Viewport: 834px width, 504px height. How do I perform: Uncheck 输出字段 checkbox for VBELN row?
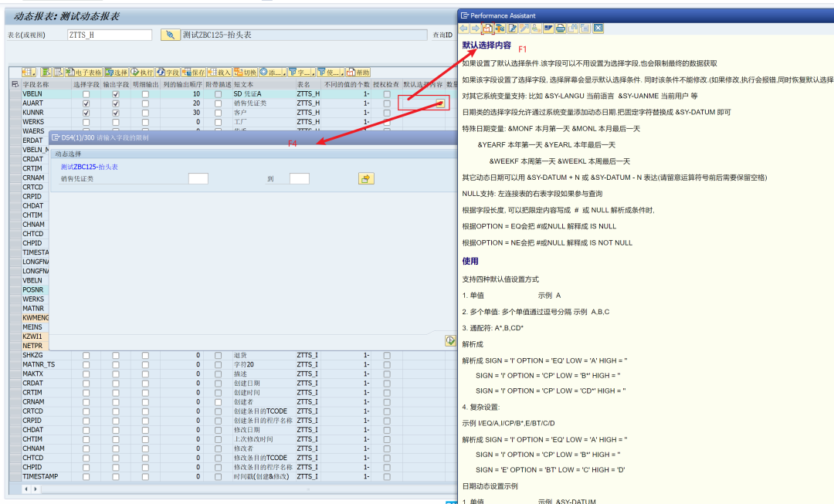115,94
